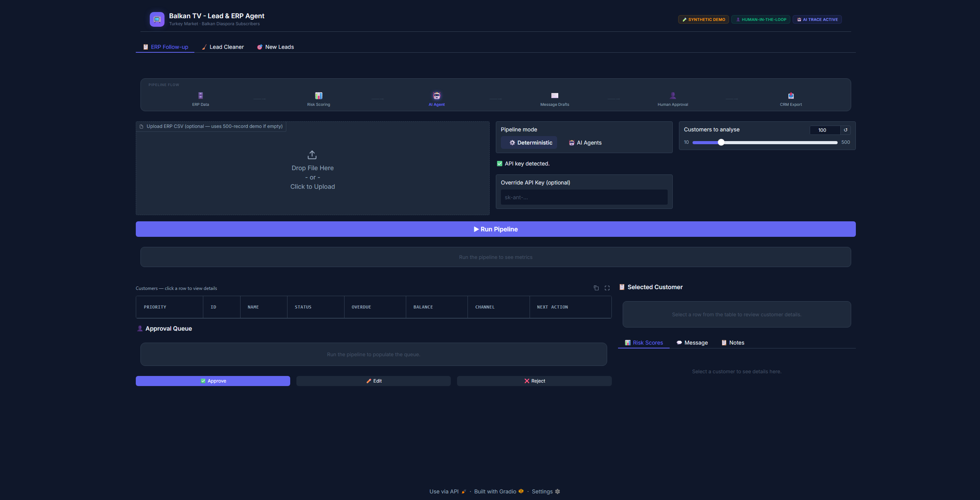The width and height of the screenshot is (980, 500).
Task: Click the BALANCE column header
Action: [437, 307]
